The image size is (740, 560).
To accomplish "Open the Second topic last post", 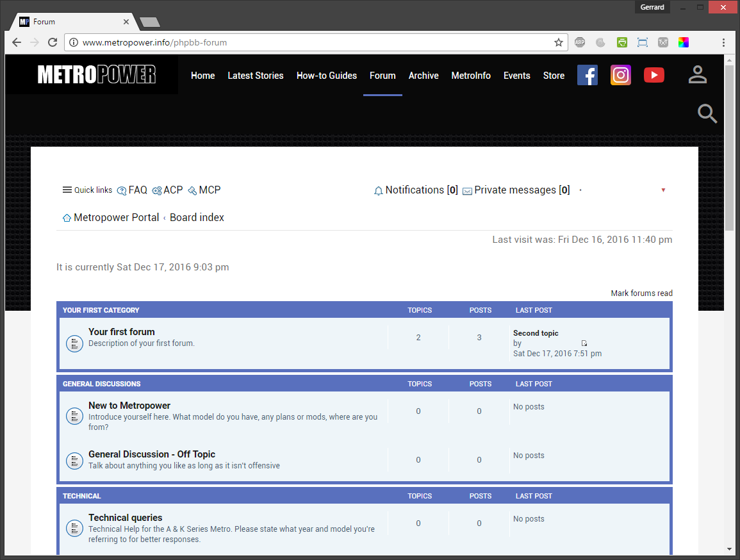I will point(536,333).
